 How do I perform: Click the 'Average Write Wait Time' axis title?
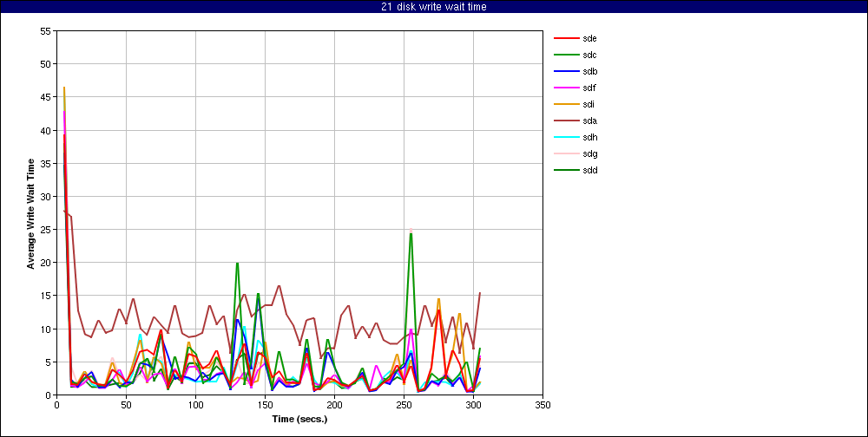(30, 213)
